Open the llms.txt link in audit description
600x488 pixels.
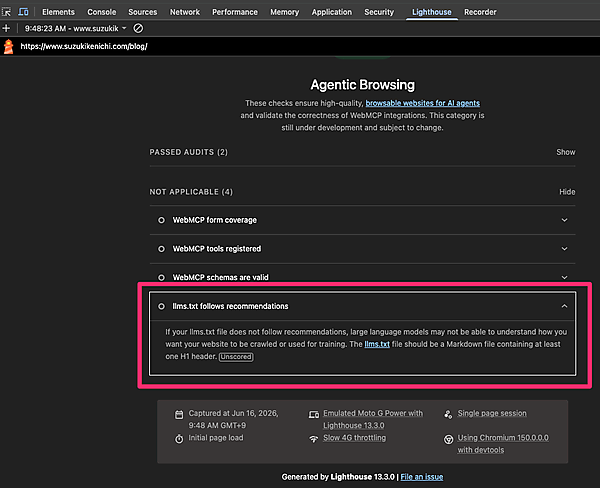(x=377, y=344)
